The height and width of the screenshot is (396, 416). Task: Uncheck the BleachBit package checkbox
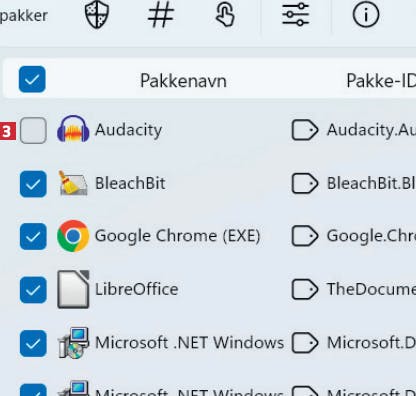pyautogui.click(x=33, y=184)
